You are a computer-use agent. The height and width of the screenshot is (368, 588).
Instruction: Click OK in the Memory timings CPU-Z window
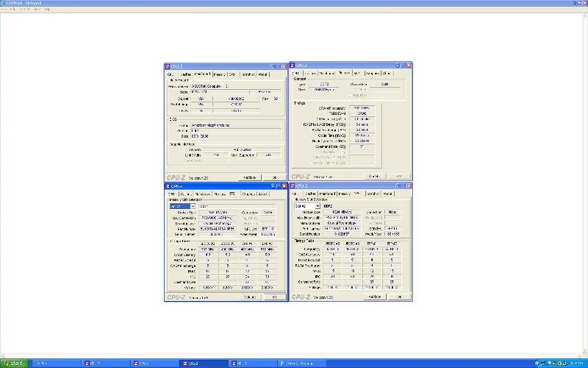pyautogui.click(x=399, y=176)
